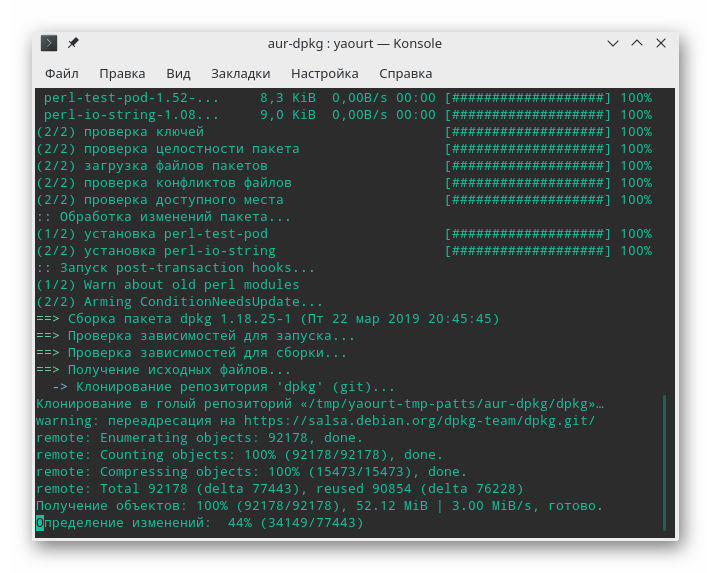Click the 'проверка конфликтов файлов' line

344,183
